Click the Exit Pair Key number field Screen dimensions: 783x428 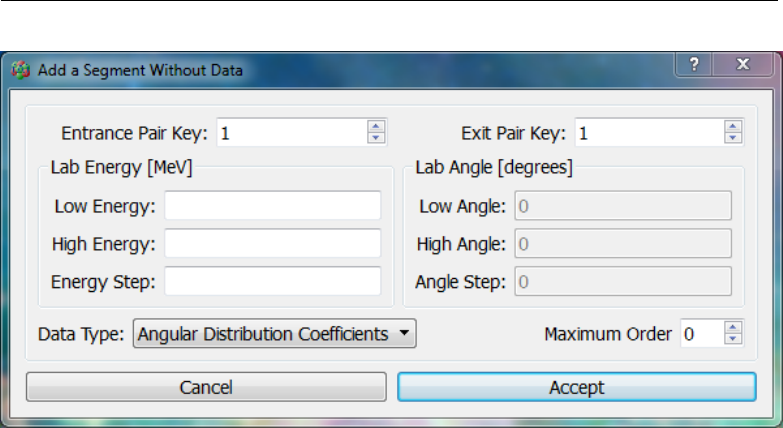(x=650, y=133)
